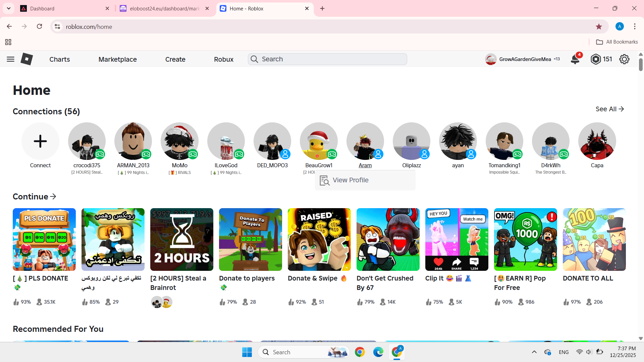Bookmark this page with the star icon
Screen dimensions: 644x362
click(x=599, y=26)
